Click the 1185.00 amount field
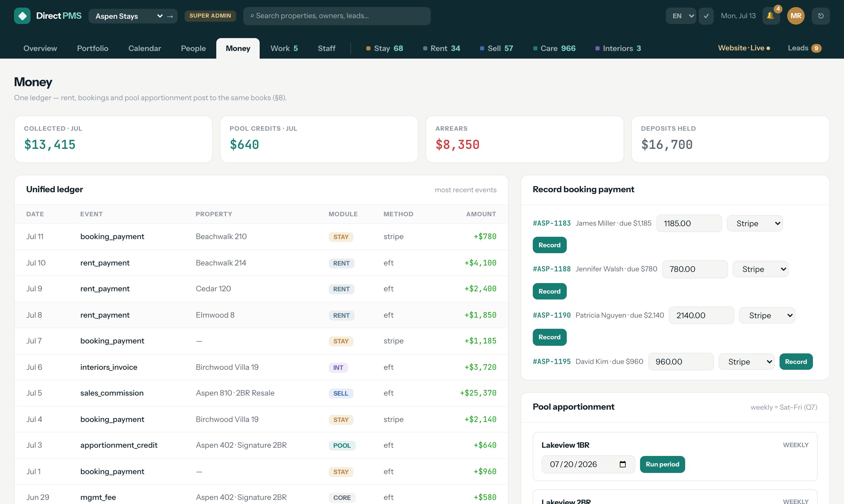 tap(689, 224)
